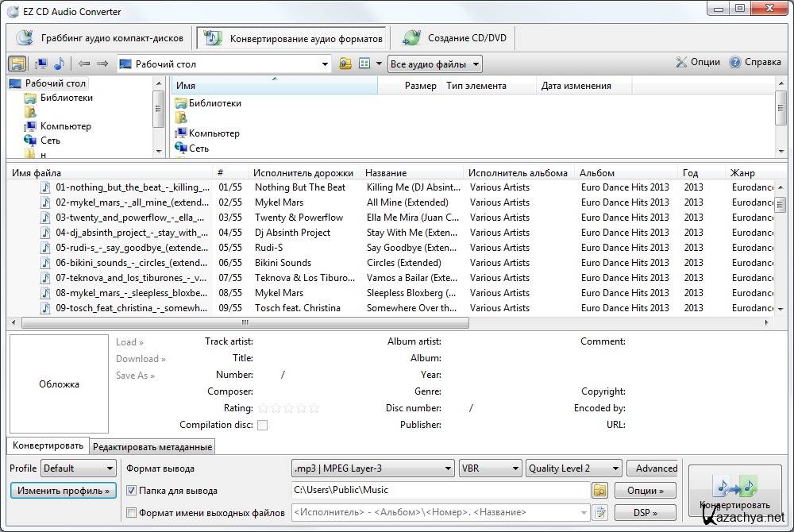Uncheck the Папка для вывода checkbox

pos(132,491)
